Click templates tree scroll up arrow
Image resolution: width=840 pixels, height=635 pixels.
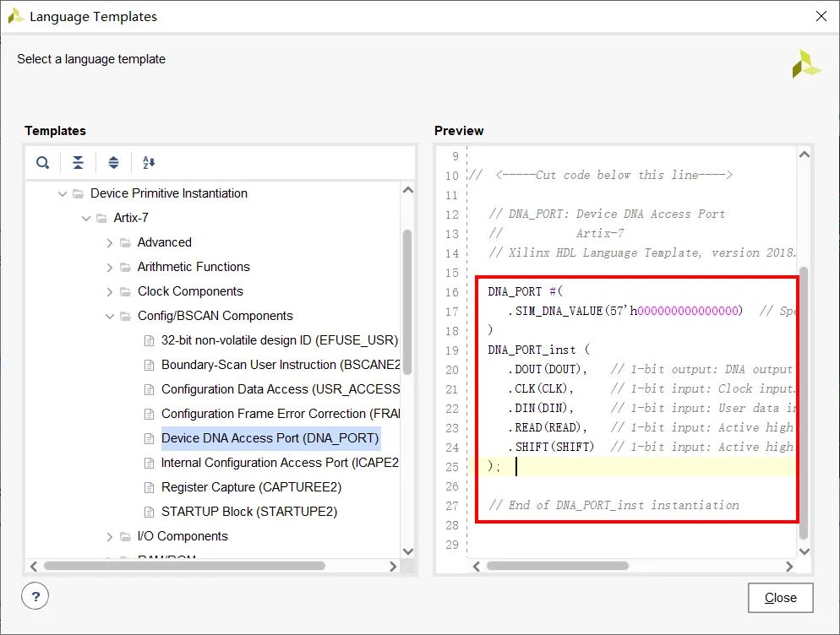click(407, 190)
